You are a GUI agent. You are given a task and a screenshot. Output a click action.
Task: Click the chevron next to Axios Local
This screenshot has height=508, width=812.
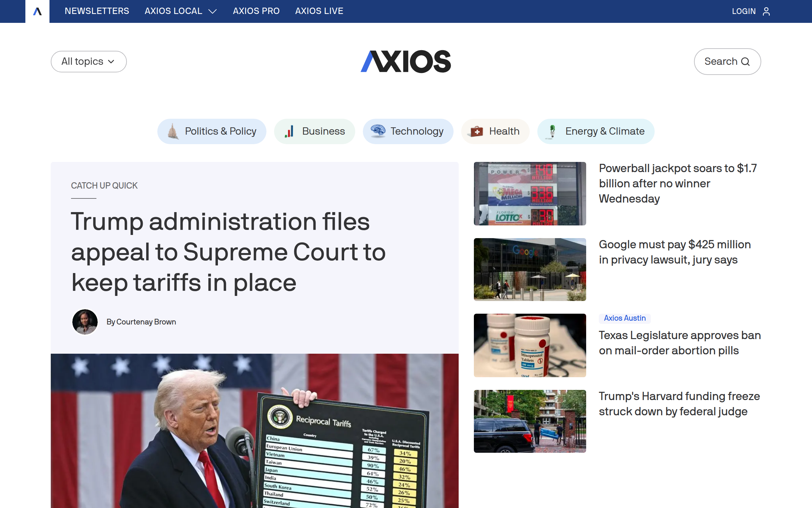coord(213,11)
